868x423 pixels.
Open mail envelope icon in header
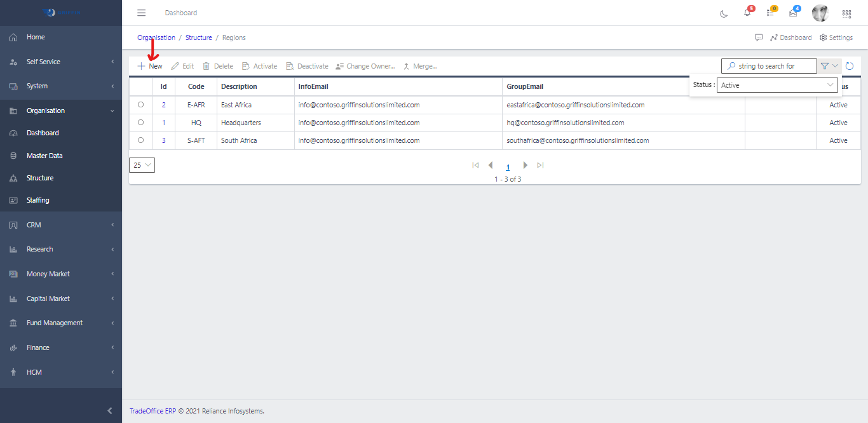tap(793, 13)
